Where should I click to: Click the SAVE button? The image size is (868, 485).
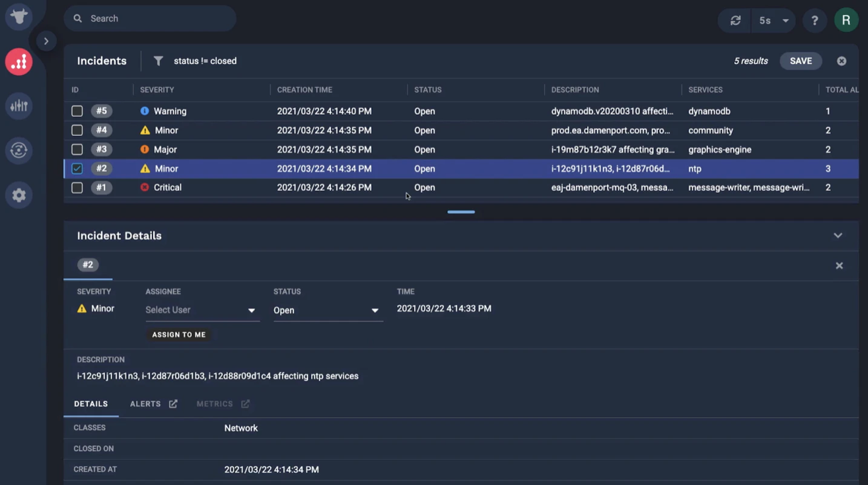coord(800,60)
